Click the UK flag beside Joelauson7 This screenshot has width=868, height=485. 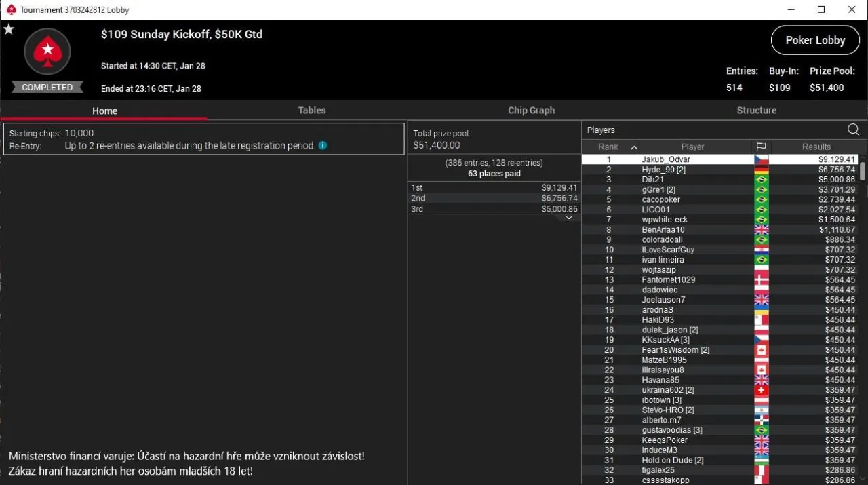coord(761,299)
